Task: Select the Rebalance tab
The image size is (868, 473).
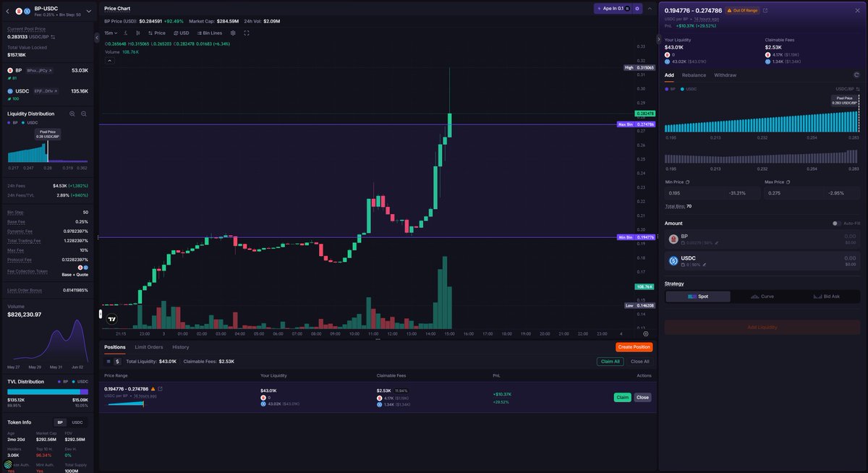Action: [x=694, y=75]
